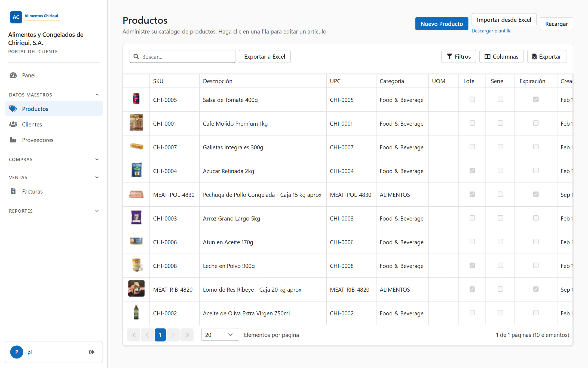Click the Panel dashboard gauge icon
The width and height of the screenshot is (588, 368).
(x=13, y=75)
